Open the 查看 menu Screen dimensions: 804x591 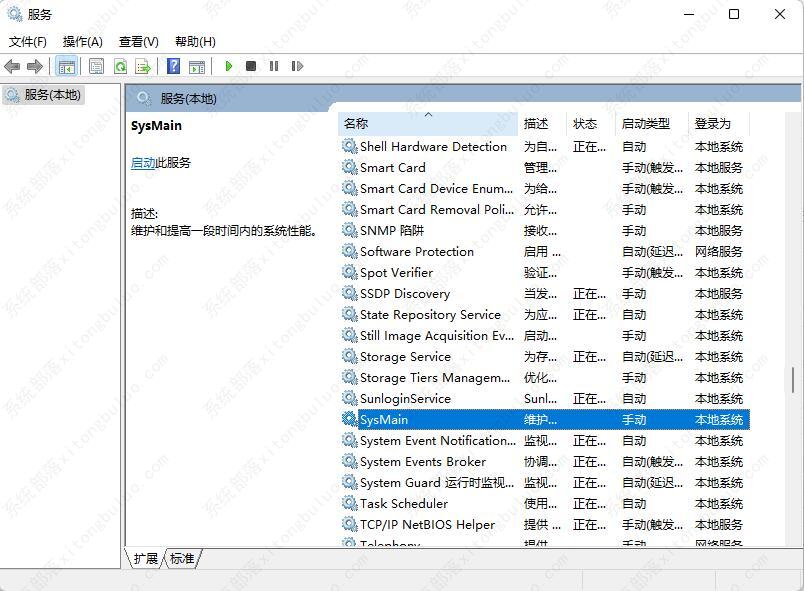click(137, 42)
